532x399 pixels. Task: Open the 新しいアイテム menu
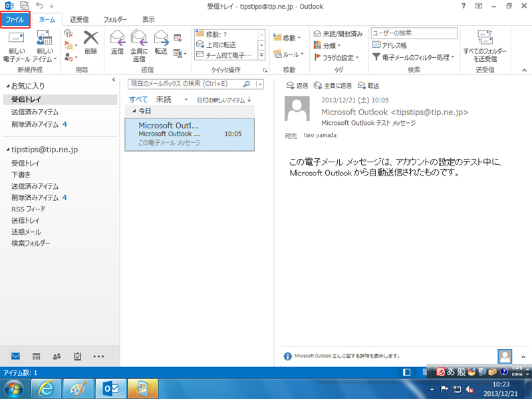[45, 46]
